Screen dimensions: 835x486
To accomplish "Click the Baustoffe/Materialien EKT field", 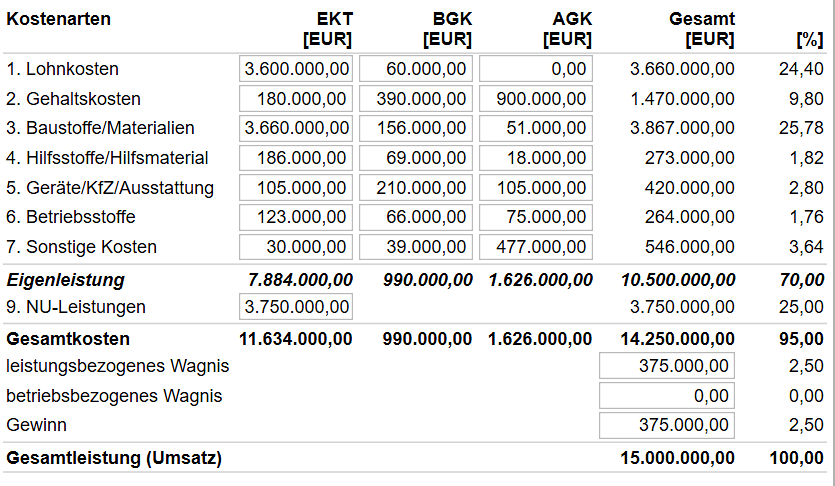I will [x=296, y=128].
